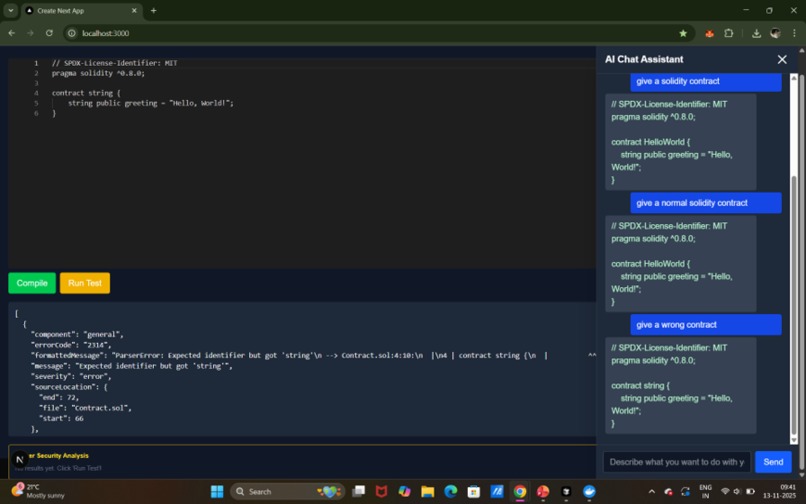Click the green Compile button
This screenshot has height=504, width=806.
pos(32,283)
